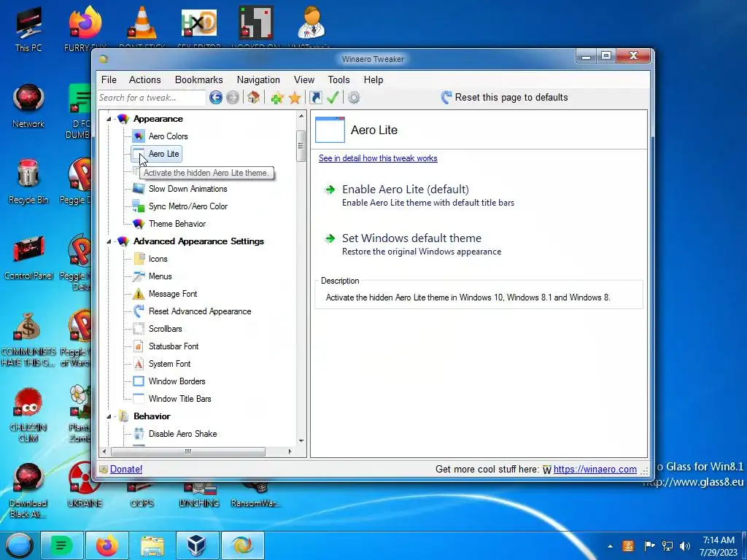Open the View menu
The image size is (747, 560).
click(x=304, y=79)
